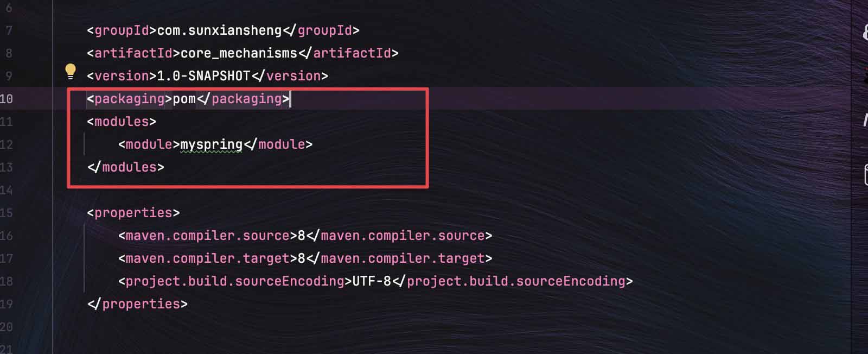Open the database tool icon on right sidebar
Screen dimensions: 868x354
coord(866,175)
